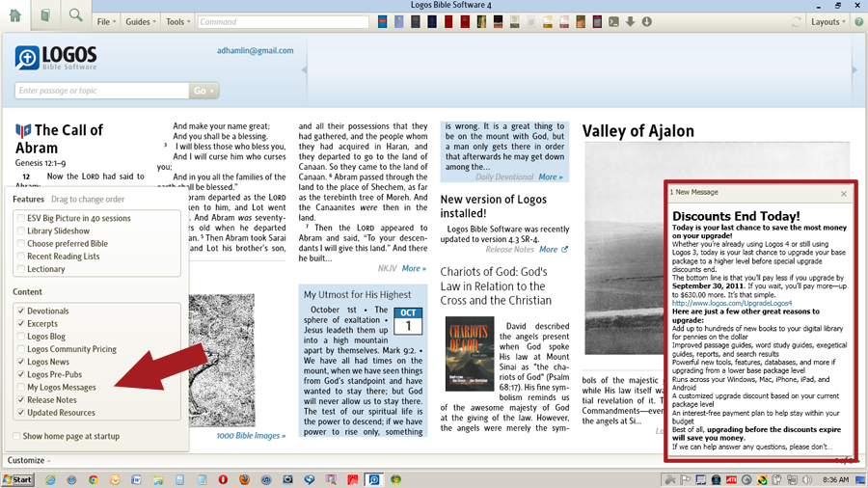This screenshot has width=868, height=488.
Task: Open Microsoft Word from the taskbar
Action: [x=136, y=479]
